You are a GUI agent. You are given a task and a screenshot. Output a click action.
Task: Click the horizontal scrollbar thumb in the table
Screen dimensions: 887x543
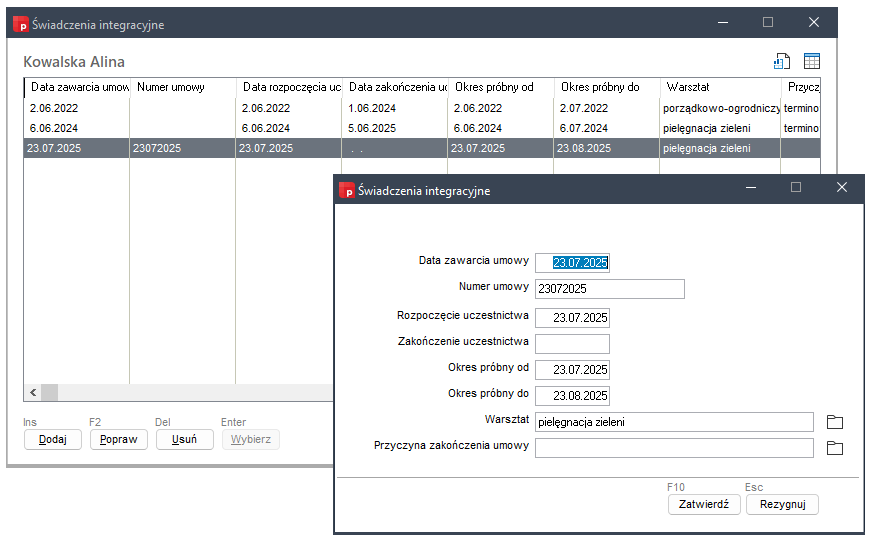49,393
